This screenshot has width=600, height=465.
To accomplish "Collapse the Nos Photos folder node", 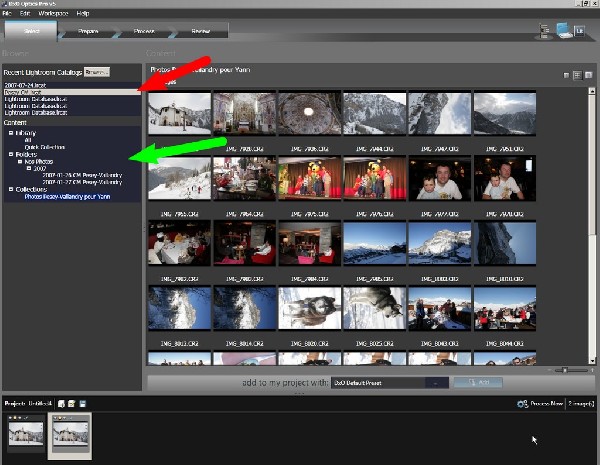I will [x=20, y=162].
